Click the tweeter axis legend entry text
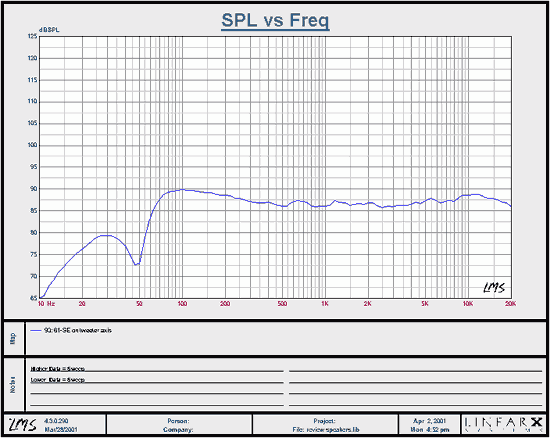Viewport: 550px width, 438px height. tap(78, 330)
